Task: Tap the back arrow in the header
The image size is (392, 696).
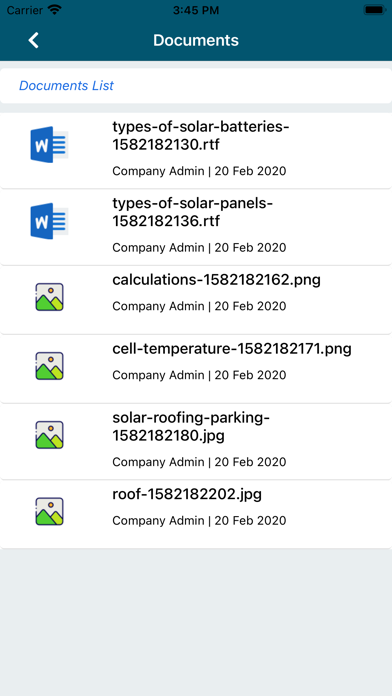Action: pos(33,40)
